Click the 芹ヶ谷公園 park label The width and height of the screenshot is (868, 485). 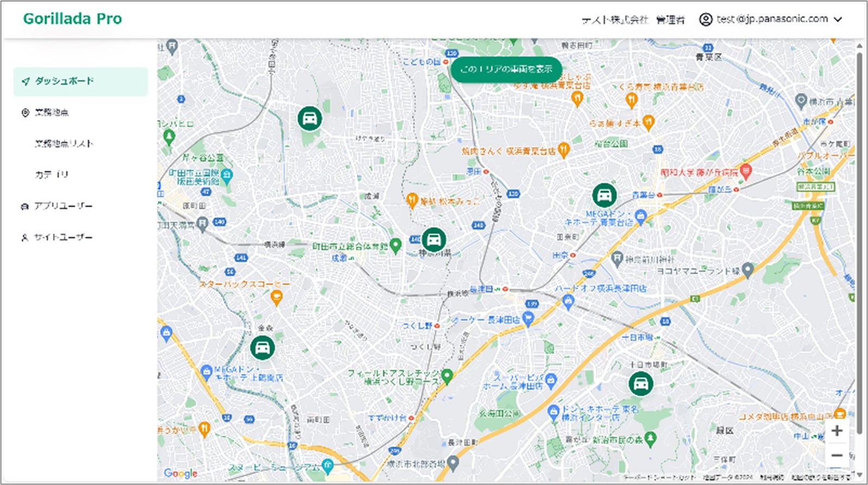click(x=203, y=158)
